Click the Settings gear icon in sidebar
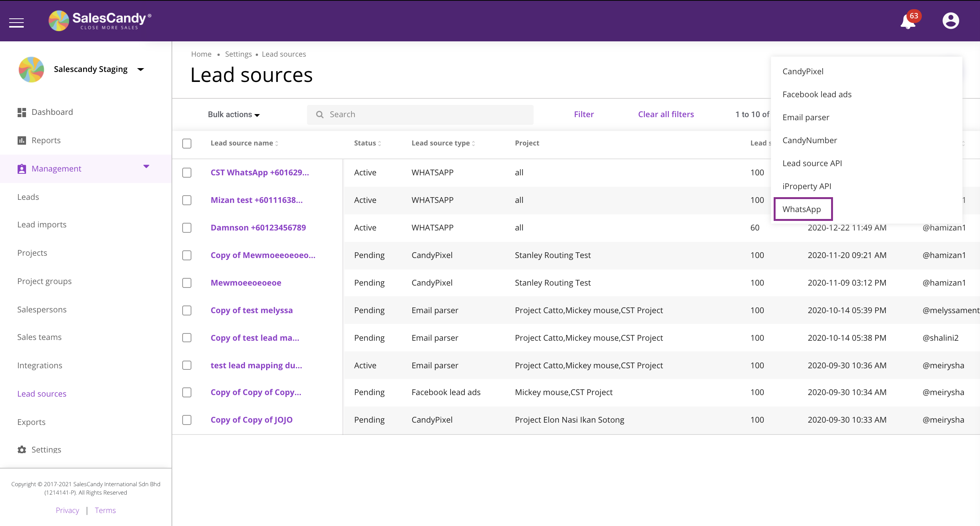This screenshot has height=526, width=980. pos(22,449)
